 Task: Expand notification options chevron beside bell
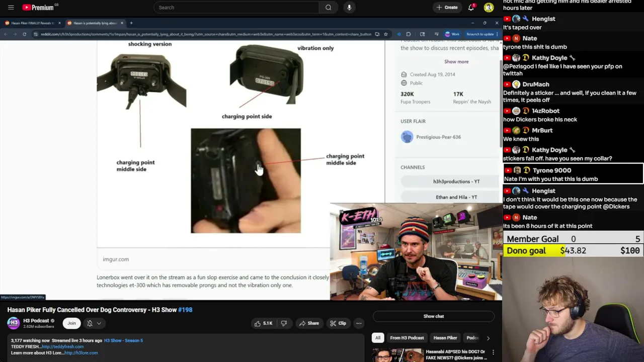click(99, 323)
